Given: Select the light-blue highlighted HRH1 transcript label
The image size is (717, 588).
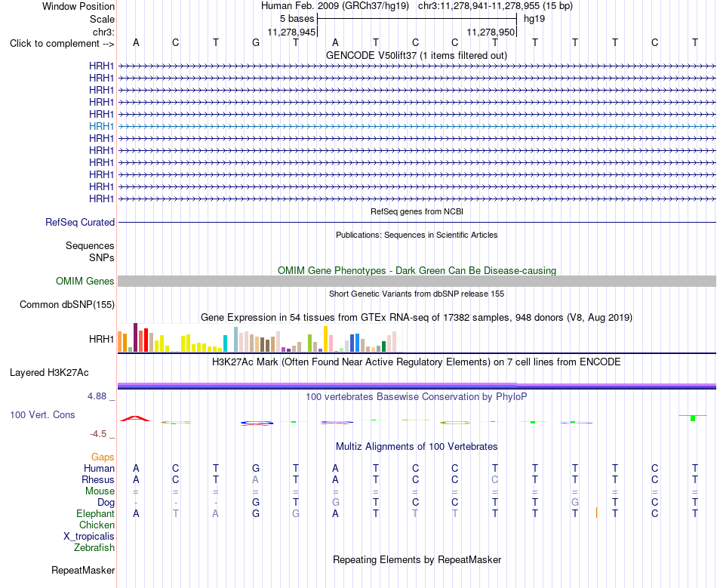Looking at the screenshot, I should pyautogui.click(x=102, y=126).
